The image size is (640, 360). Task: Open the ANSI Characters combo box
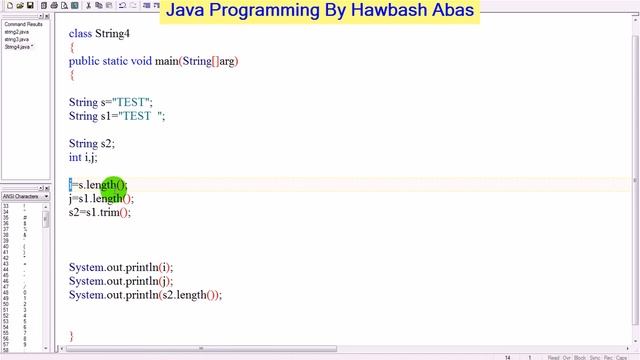pyautogui.click(x=25, y=196)
